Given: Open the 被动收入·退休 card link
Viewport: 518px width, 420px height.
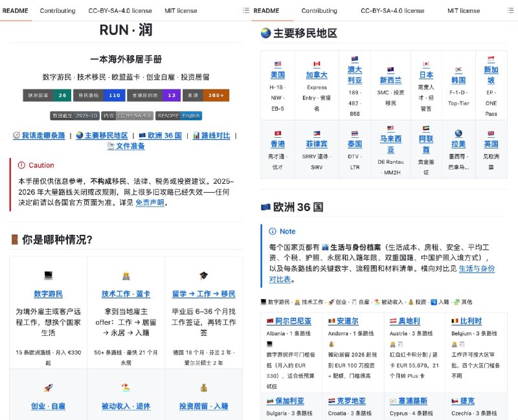Looking at the screenshot, I should click(x=126, y=406).
